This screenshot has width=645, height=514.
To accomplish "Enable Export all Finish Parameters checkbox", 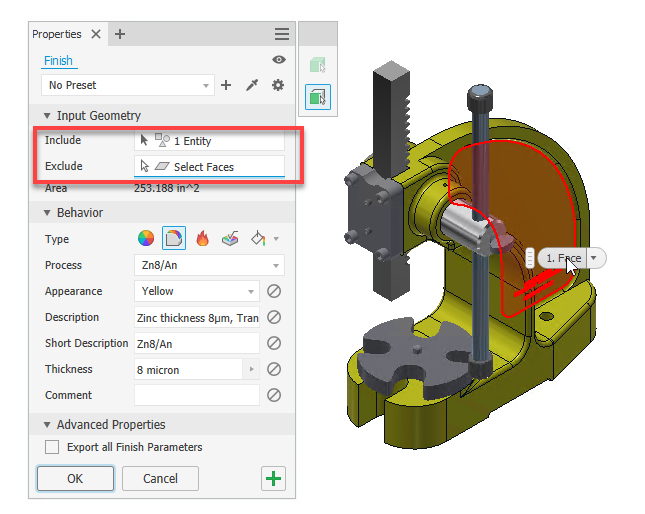I will 53,447.
